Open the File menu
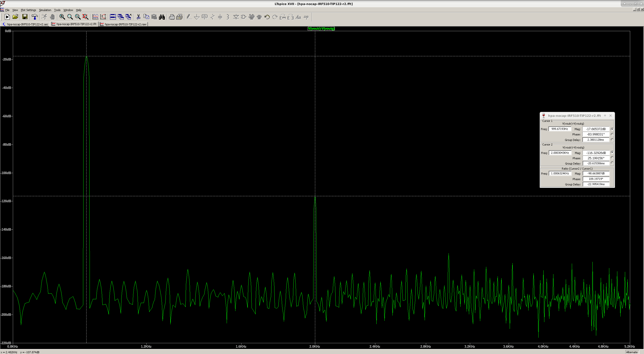 point(7,10)
